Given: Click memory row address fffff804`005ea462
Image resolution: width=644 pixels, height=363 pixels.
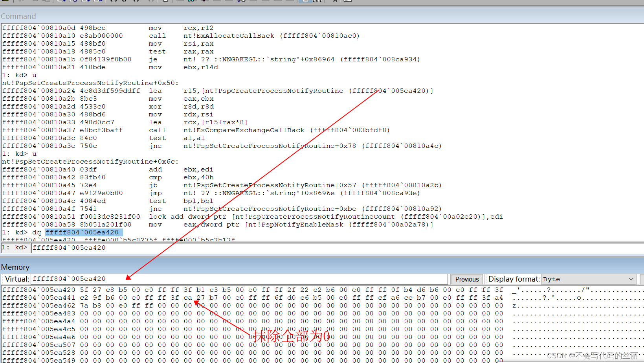Looking at the screenshot, I should (39, 306).
